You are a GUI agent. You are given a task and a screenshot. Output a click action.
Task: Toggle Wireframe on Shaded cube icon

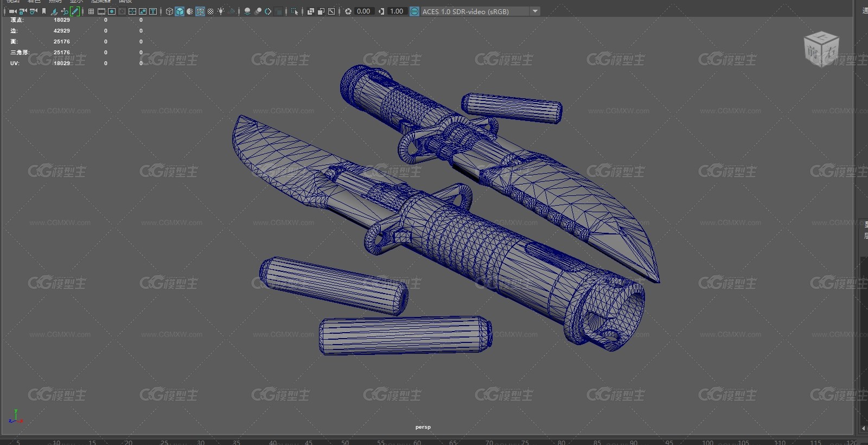click(x=200, y=11)
